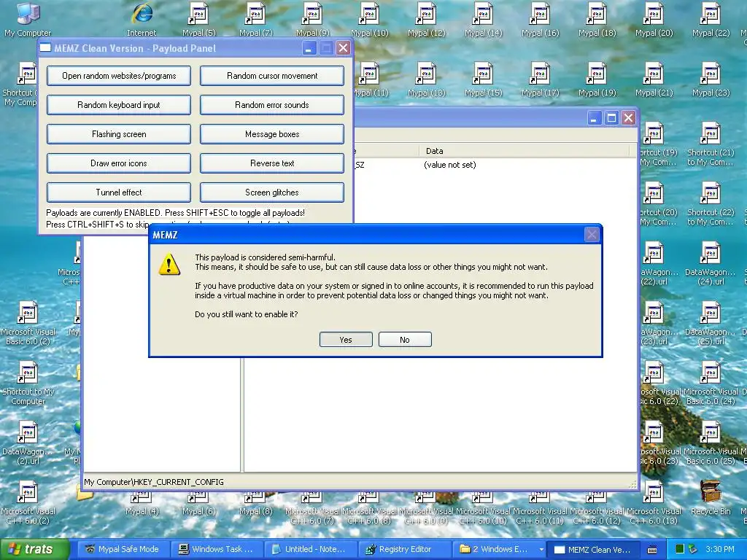The width and height of the screenshot is (747, 560).
Task: Toggle the Message boxes payload
Action: click(272, 134)
